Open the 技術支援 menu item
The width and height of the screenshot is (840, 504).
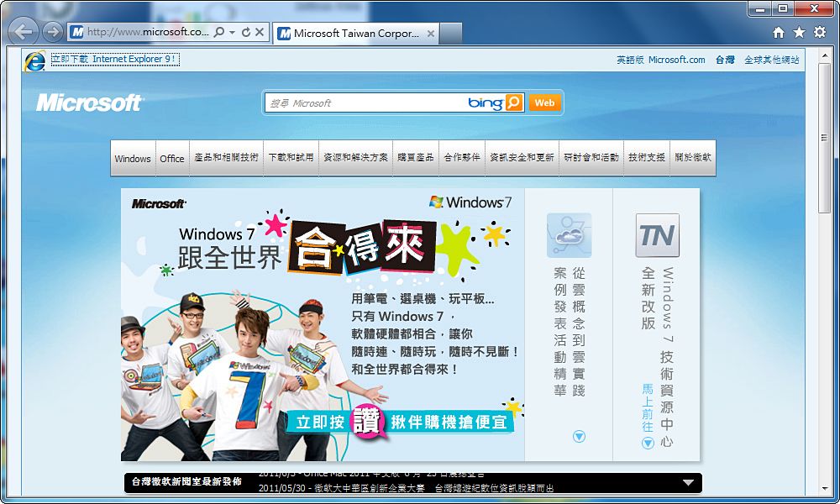click(647, 157)
